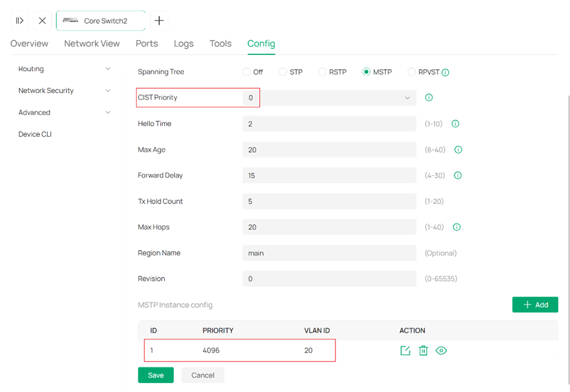
Task: Switch to the Ports tab
Action: [x=147, y=44]
